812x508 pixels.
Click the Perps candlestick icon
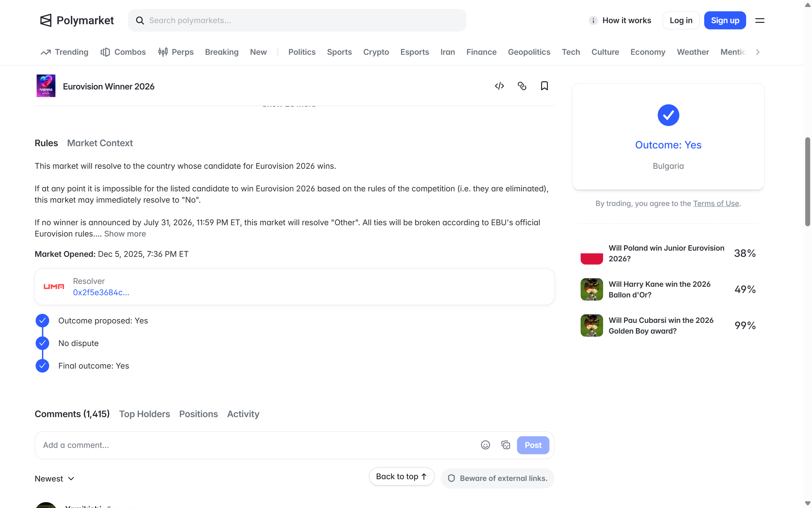click(163, 52)
